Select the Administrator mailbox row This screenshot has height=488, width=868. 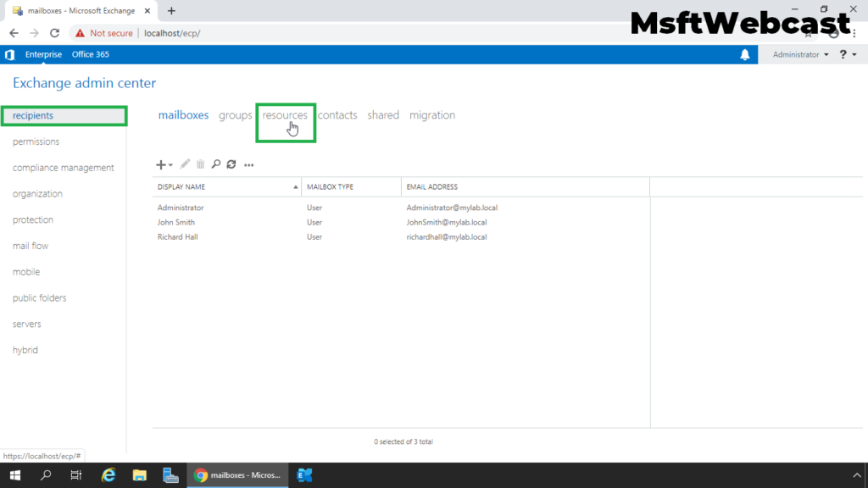401,208
